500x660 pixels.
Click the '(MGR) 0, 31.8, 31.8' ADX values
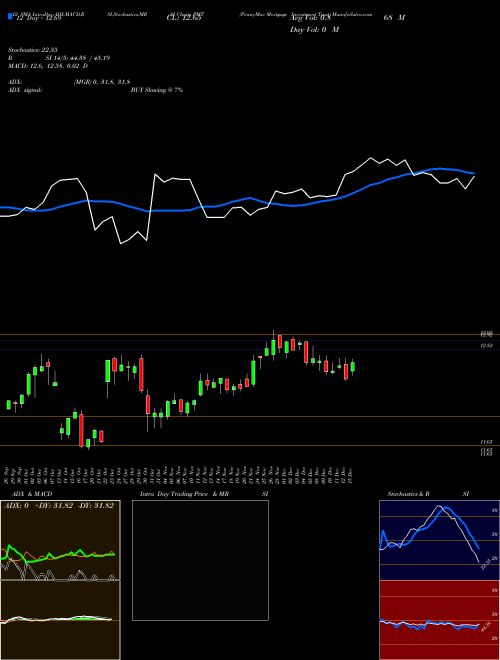101,82
